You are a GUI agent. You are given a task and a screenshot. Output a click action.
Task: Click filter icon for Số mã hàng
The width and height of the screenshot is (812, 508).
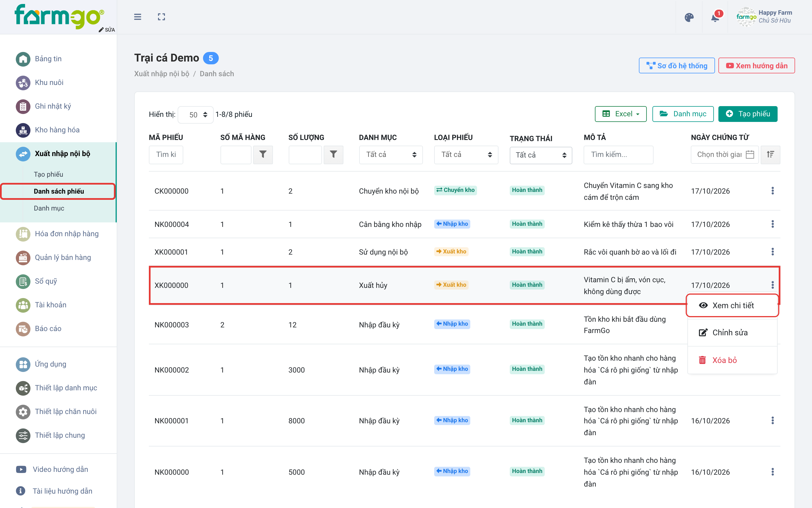(x=263, y=155)
